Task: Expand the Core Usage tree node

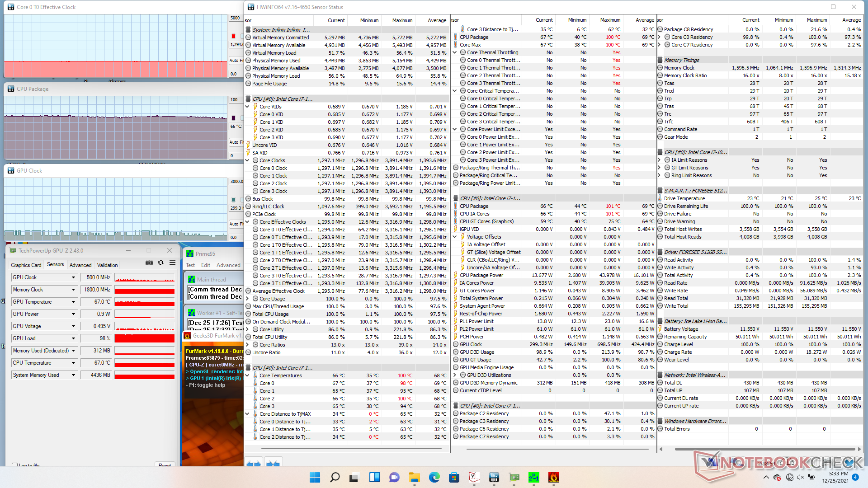Action: coord(247,299)
